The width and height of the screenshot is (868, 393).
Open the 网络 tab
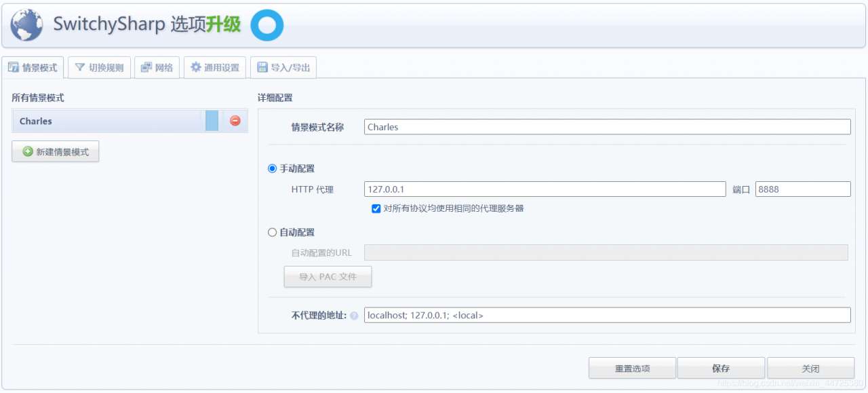click(x=157, y=67)
